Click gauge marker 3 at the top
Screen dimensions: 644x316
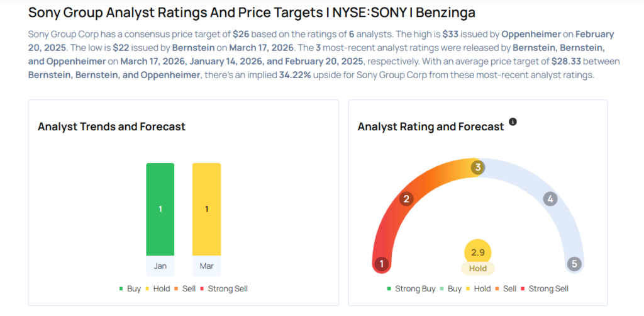point(478,167)
